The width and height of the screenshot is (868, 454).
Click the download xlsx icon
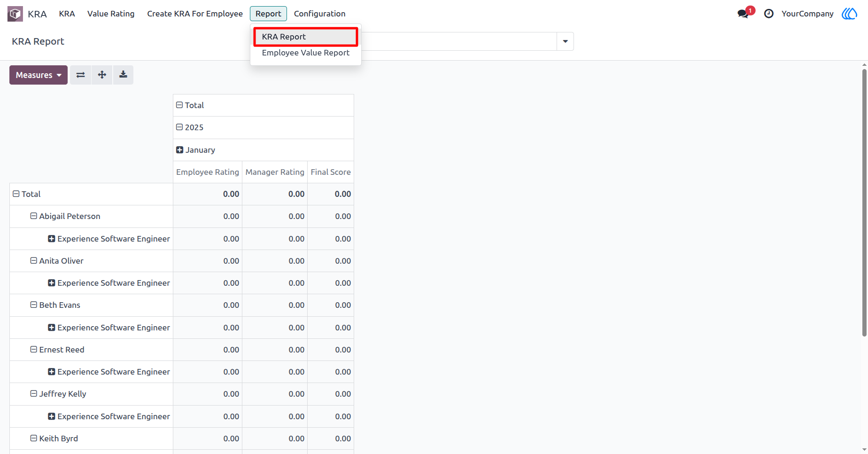coord(123,75)
